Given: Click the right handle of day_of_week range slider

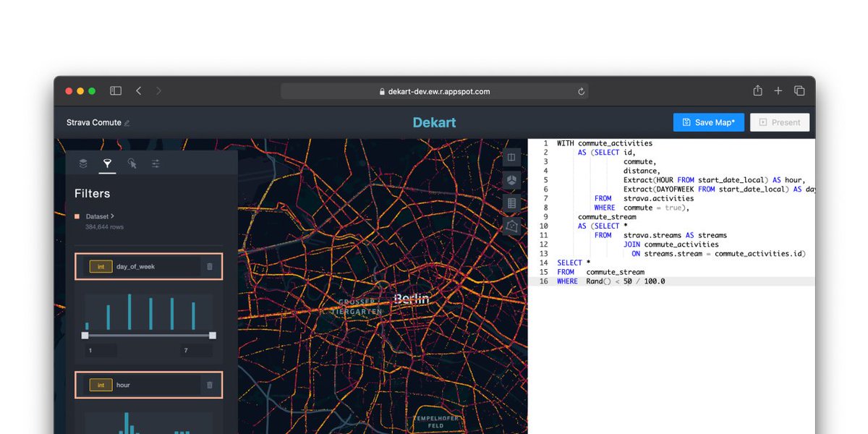Looking at the screenshot, I should pos(213,335).
